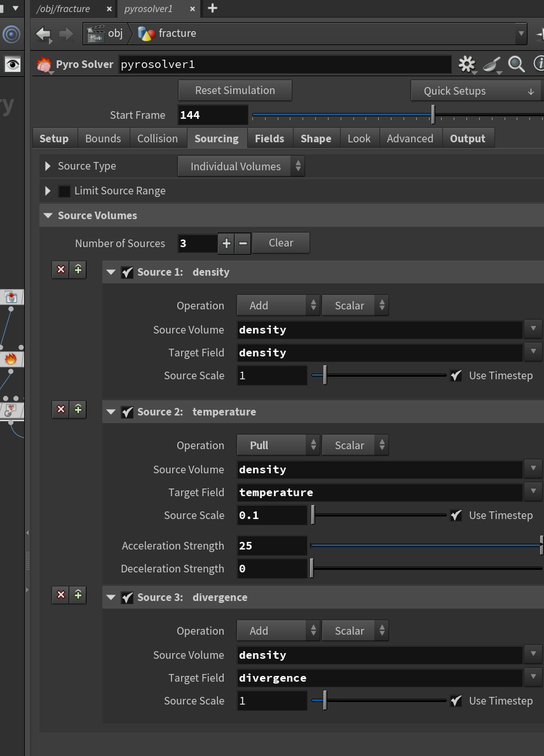The height and width of the screenshot is (756, 544).
Task: Click the Reset Simulation button
Action: [x=235, y=90]
